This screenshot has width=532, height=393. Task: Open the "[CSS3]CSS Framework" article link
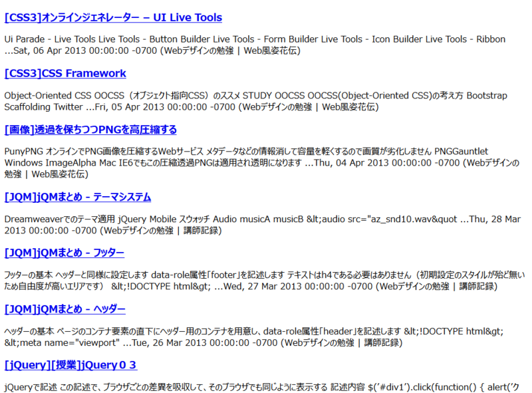(65, 73)
